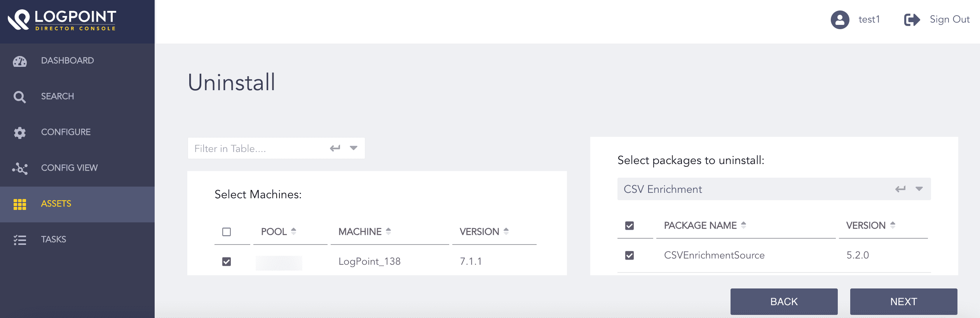Open Tasks via the checklist icon
The width and height of the screenshot is (980, 318).
19,240
